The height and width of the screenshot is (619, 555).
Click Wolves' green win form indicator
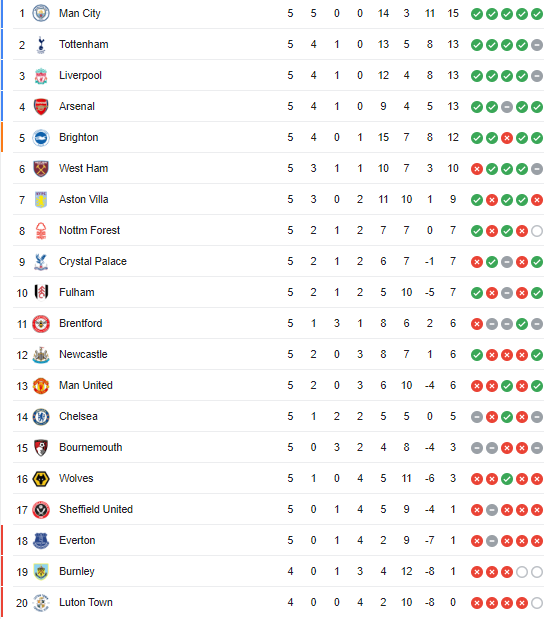click(x=507, y=479)
